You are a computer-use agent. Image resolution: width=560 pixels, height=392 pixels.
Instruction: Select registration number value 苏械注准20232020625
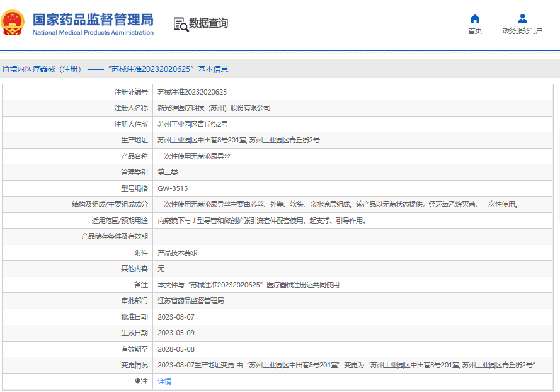[192, 92]
